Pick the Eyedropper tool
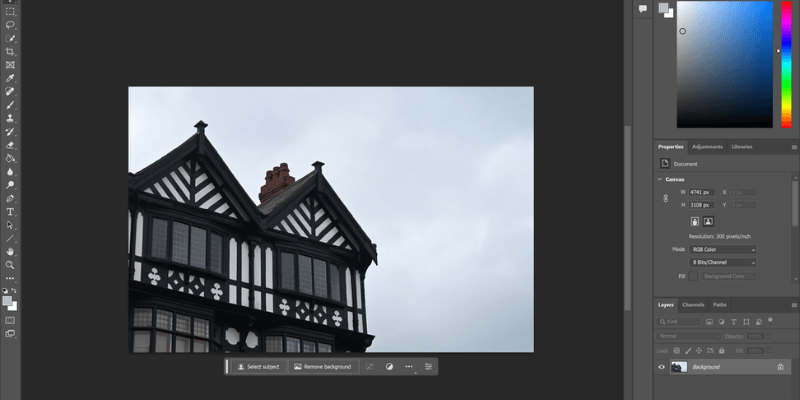This screenshot has height=400, width=800. (10, 78)
